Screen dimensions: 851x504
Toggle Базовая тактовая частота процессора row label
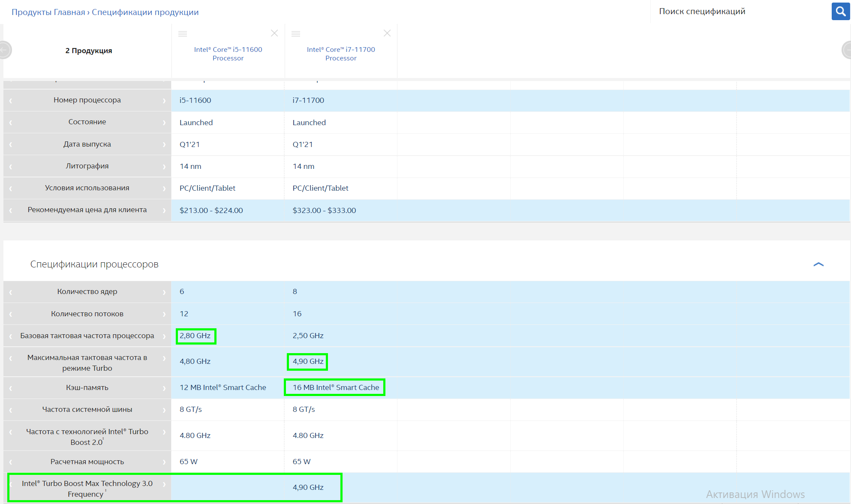tap(87, 336)
